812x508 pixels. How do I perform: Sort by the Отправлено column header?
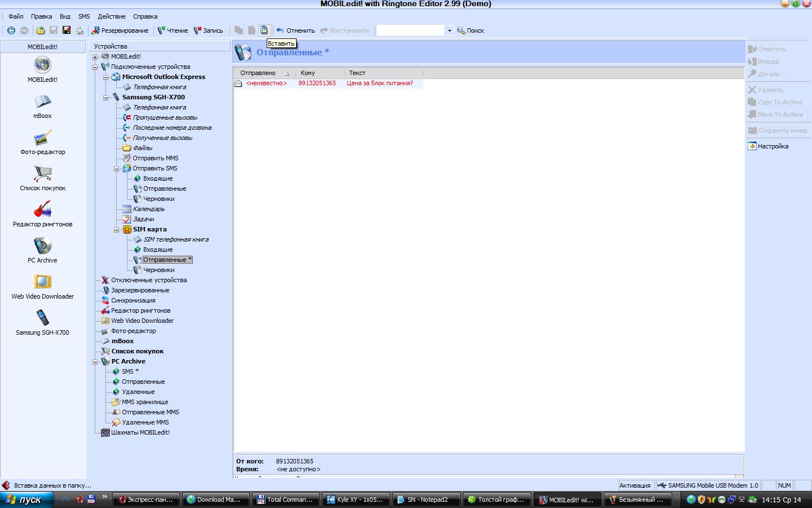coord(264,73)
